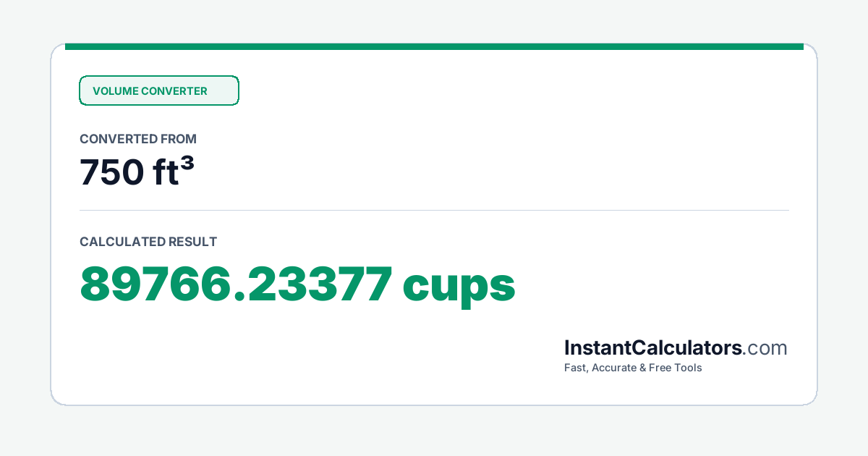Click the word CONVERTER in badge
This screenshot has height=456, width=868.
[x=174, y=91]
